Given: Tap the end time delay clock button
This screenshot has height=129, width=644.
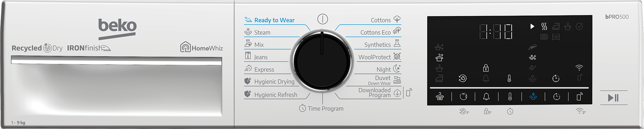Looking at the screenshot, I should click(556, 97).
